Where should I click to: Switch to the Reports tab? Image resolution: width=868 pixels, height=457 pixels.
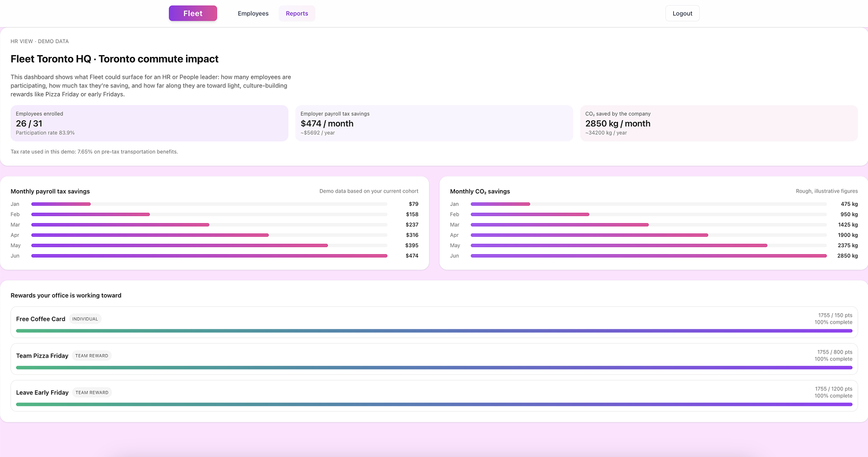(x=296, y=13)
